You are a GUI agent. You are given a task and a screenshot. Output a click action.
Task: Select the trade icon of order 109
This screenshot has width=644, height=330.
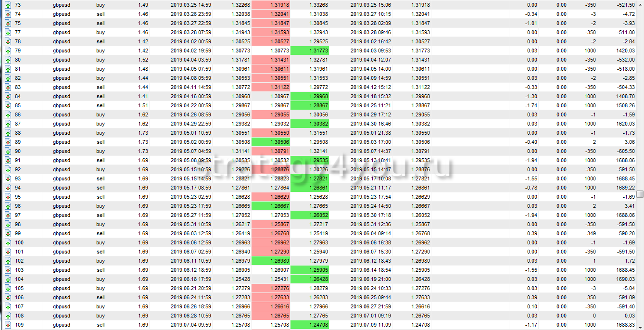pos(8,325)
